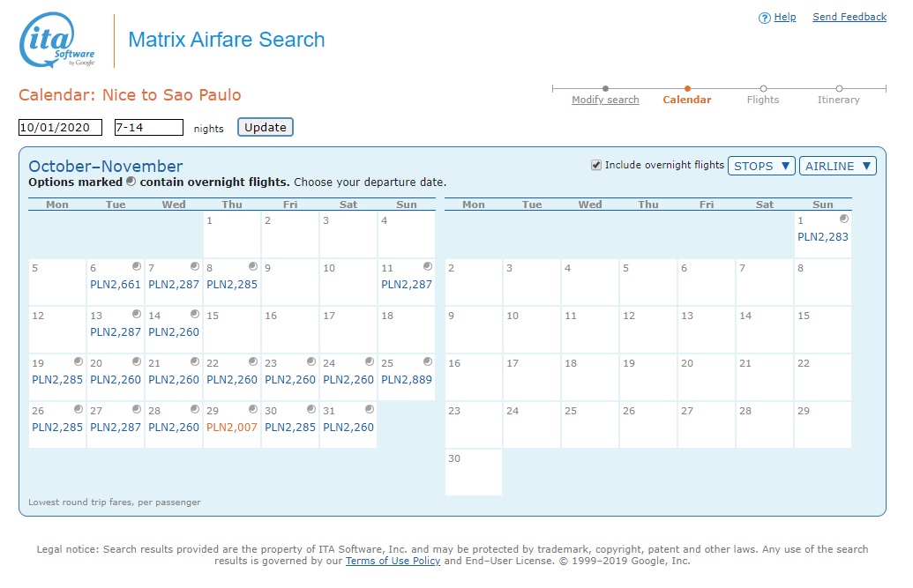Screen dimensions: 913x588
Task: Click overnight moon icon on November 1
Action: 843,219
